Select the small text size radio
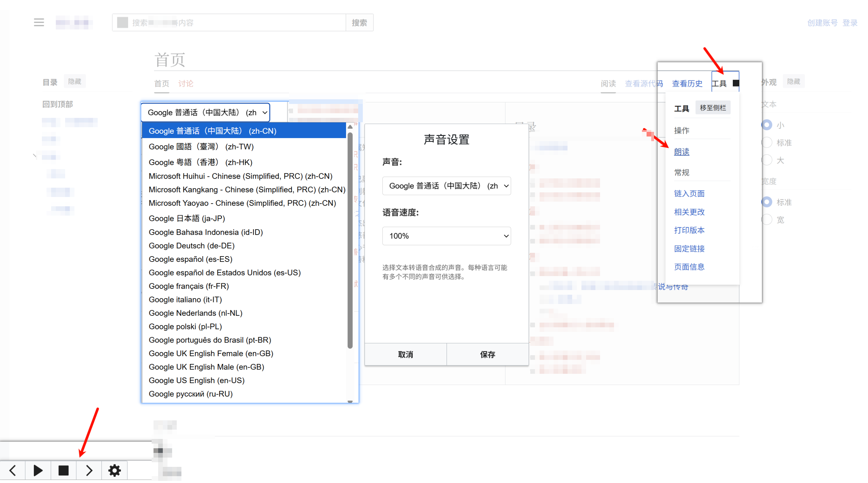Image resolution: width=868 pixels, height=483 pixels. [x=767, y=125]
